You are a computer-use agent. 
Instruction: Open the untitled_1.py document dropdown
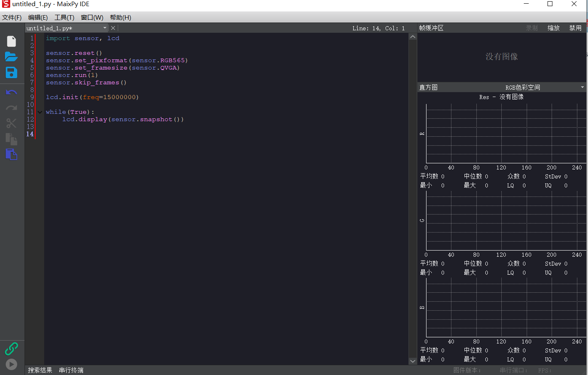[x=67, y=28]
